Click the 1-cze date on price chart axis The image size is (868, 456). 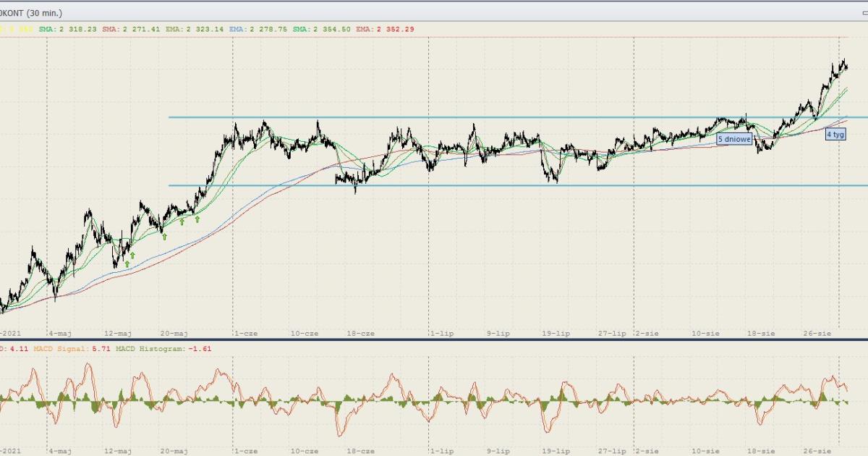click(245, 333)
